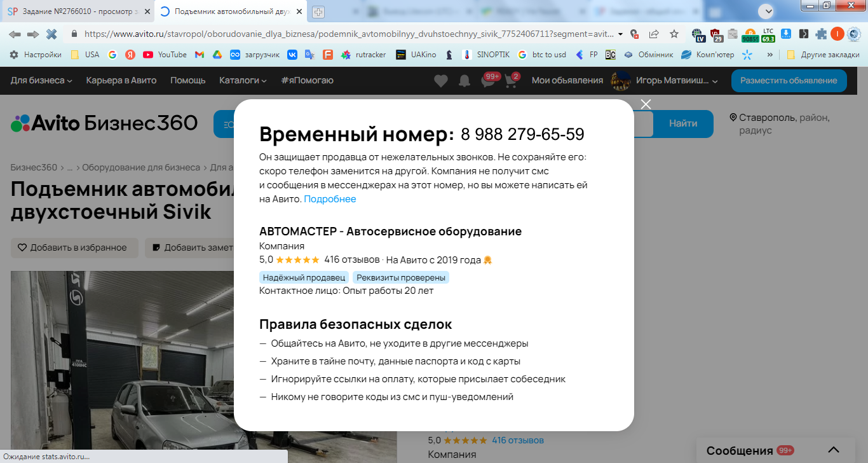Click browser forward arrow
Image resolution: width=868 pixels, height=463 pixels.
click(33, 34)
